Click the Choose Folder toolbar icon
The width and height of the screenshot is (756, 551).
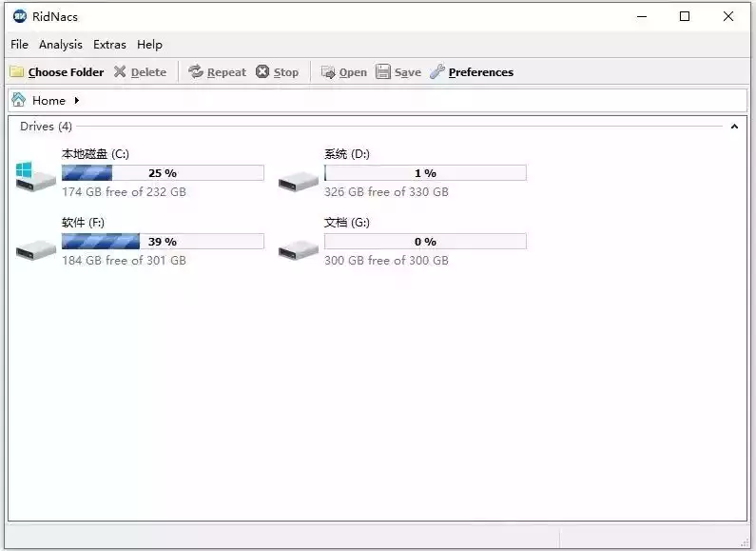coord(17,72)
